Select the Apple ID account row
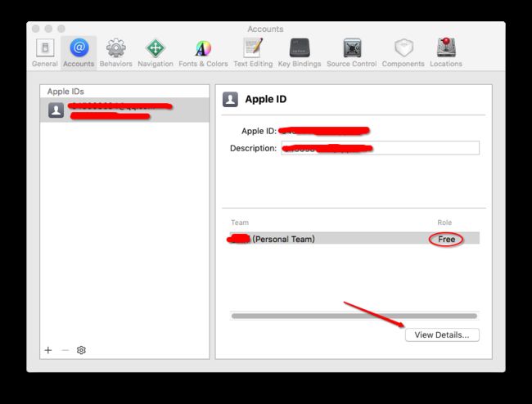This screenshot has height=404, width=532. 124,110
